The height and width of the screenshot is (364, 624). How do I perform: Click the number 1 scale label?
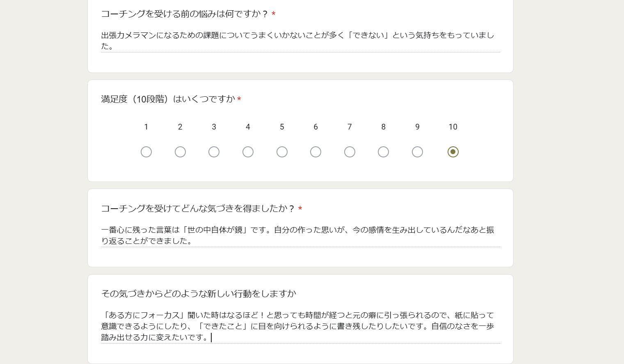coord(146,127)
